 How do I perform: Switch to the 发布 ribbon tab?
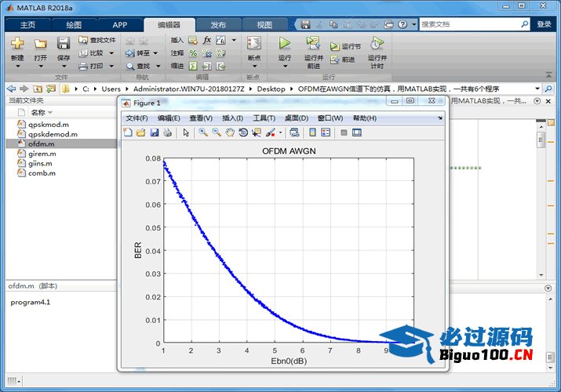point(217,24)
